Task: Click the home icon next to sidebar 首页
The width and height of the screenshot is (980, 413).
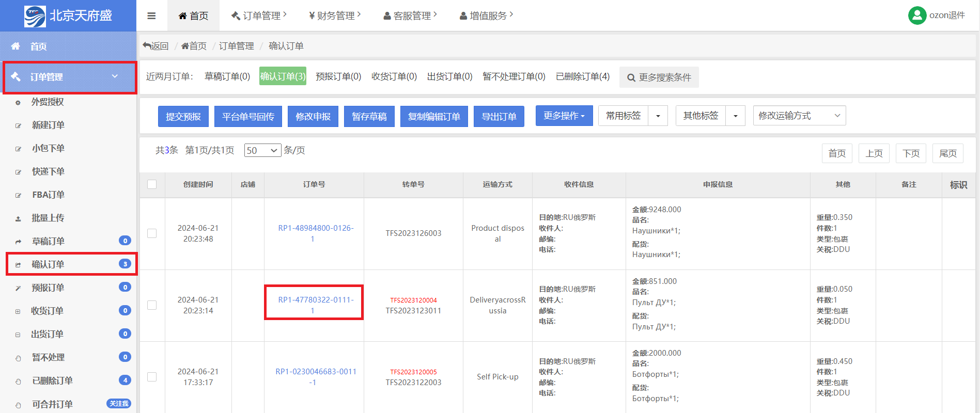Action: point(15,46)
